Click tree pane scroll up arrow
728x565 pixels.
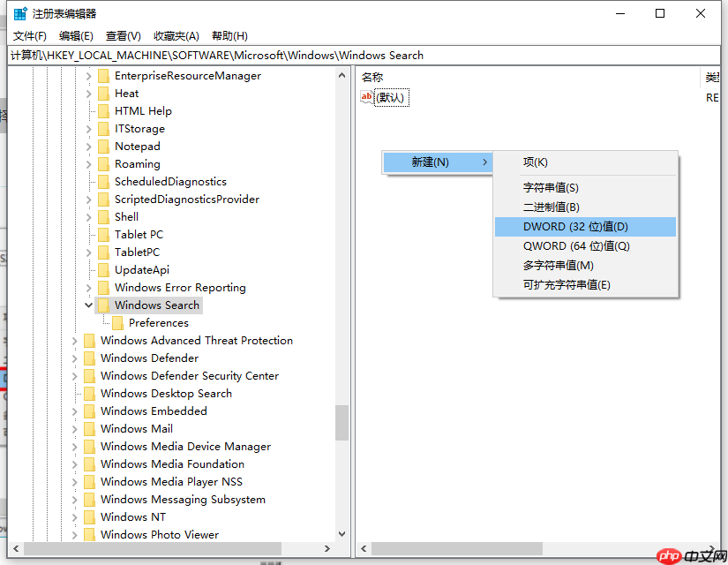tap(342, 75)
